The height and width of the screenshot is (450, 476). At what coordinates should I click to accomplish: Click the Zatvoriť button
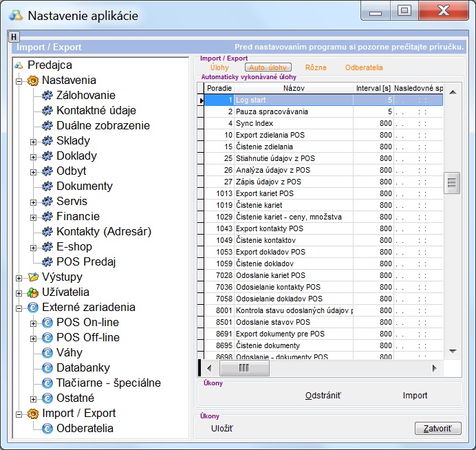coord(437,429)
